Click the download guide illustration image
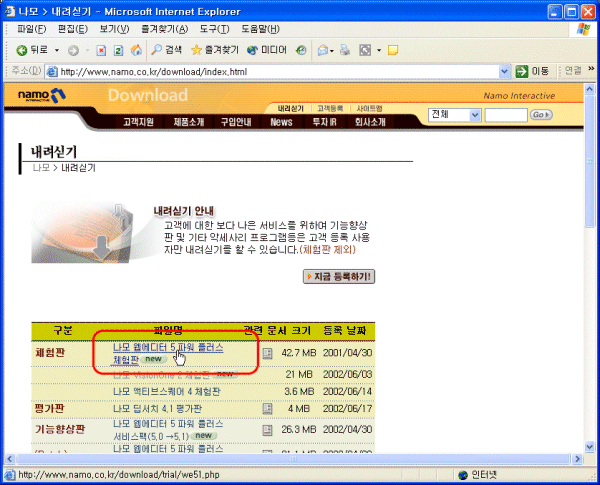The width and height of the screenshot is (600, 485). [83, 233]
